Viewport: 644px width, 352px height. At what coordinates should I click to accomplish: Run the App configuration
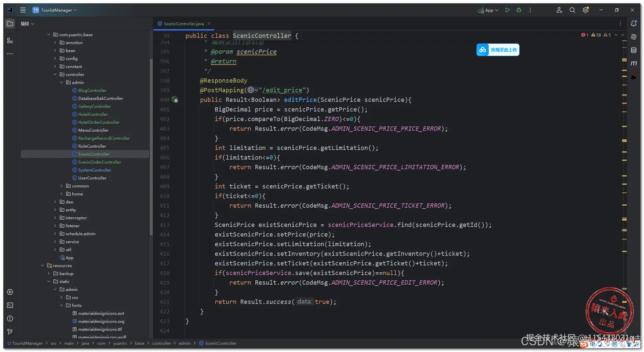pos(508,10)
